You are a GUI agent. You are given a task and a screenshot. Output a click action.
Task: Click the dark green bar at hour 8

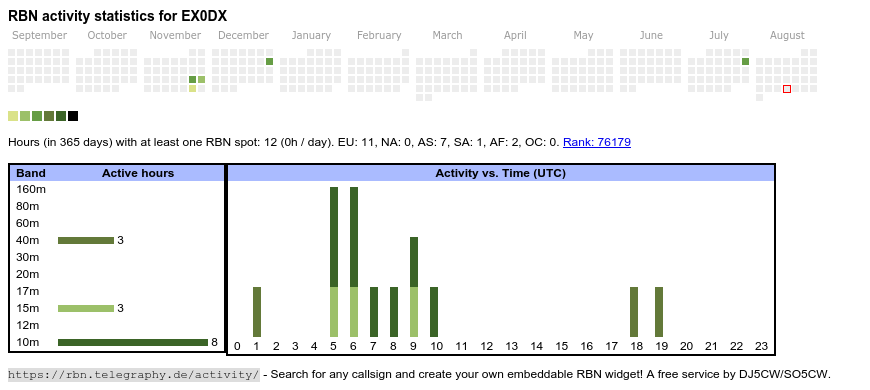click(394, 312)
